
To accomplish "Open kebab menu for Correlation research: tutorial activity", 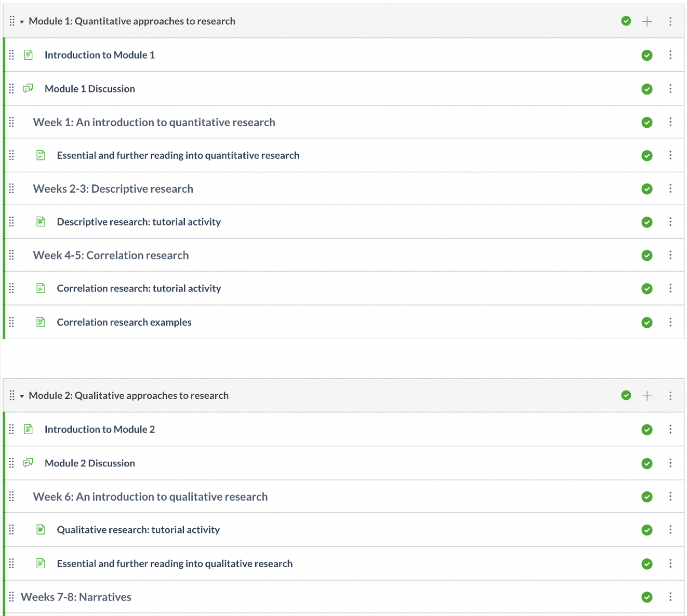I will [x=670, y=288].
